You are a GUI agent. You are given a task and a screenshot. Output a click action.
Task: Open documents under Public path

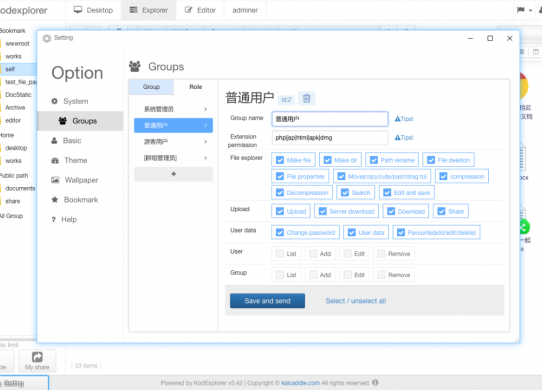tap(20, 188)
